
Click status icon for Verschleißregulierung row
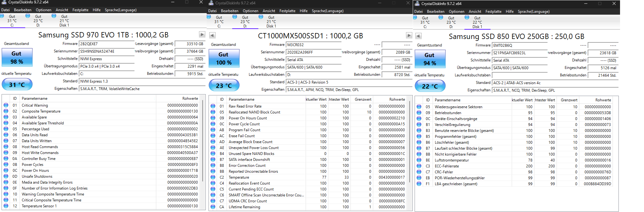click(419, 124)
